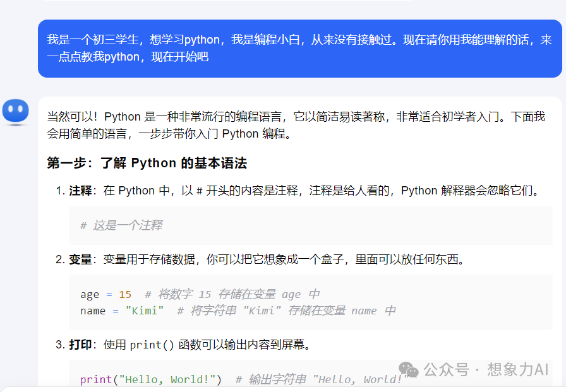Click the intro paragraph starting "当然可以！"
Screen dimensions: 566x392
pos(296,125)
